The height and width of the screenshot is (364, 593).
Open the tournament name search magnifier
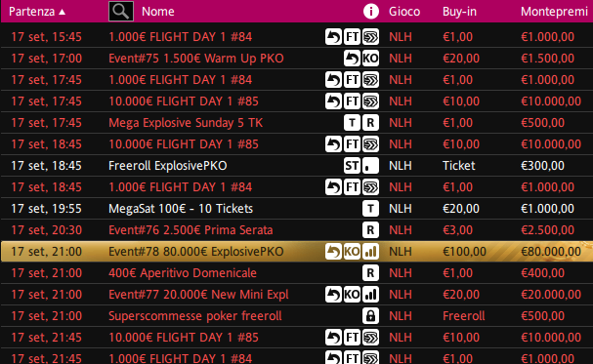[x=121, y=12]
